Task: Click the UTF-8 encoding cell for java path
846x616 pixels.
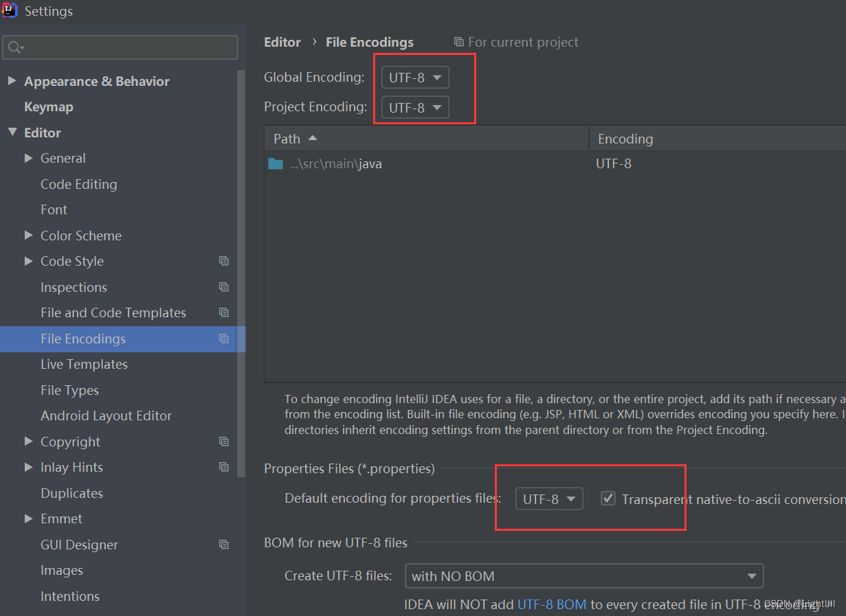Action: (614, 164)
